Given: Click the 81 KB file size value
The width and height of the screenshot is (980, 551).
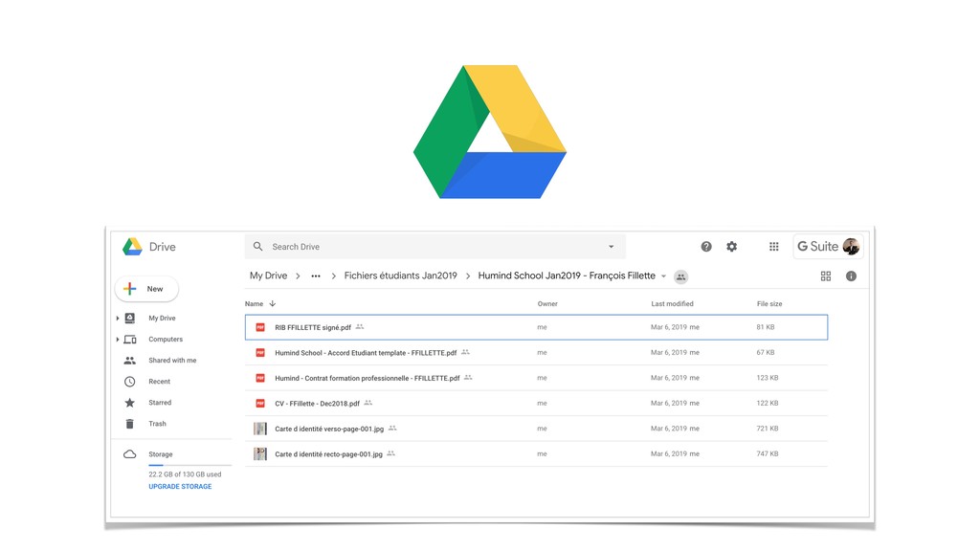Looking at the screenshot, I should click(x=766, y=327).
